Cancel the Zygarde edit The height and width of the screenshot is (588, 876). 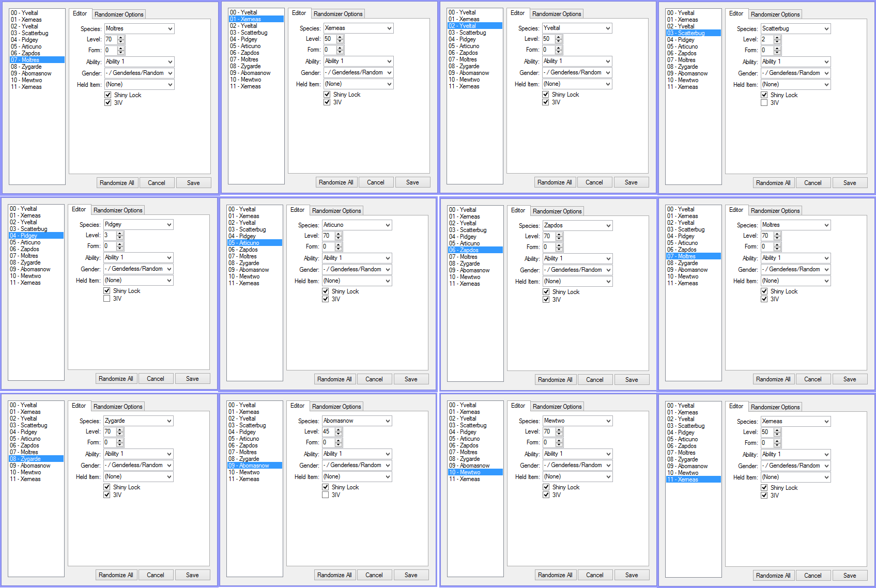point(156,575)
